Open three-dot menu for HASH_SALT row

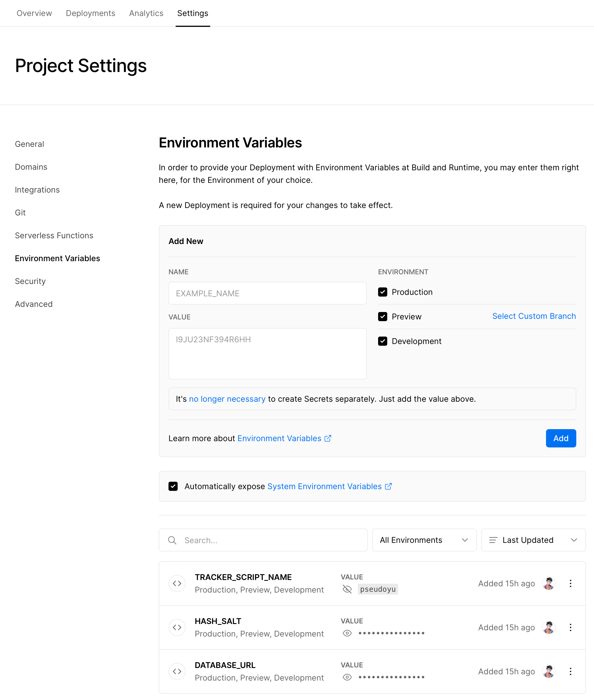click(570, 627)
